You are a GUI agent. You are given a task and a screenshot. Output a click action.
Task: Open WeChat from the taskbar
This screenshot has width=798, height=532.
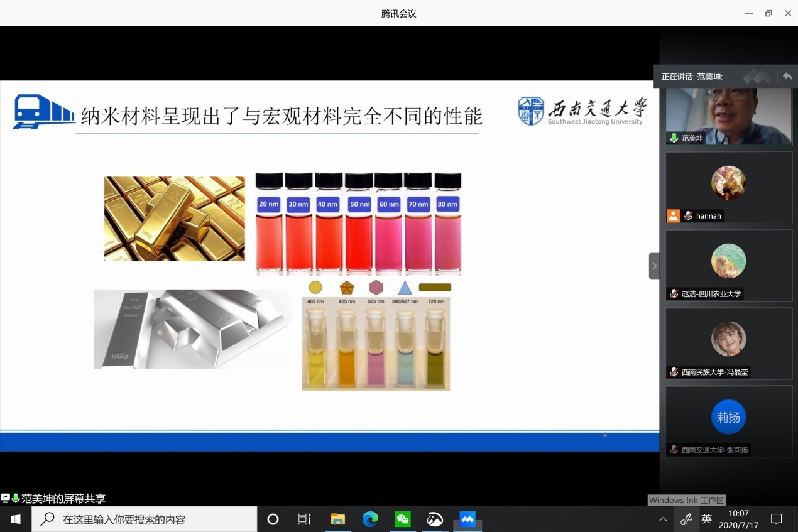[x=403, y=519]
